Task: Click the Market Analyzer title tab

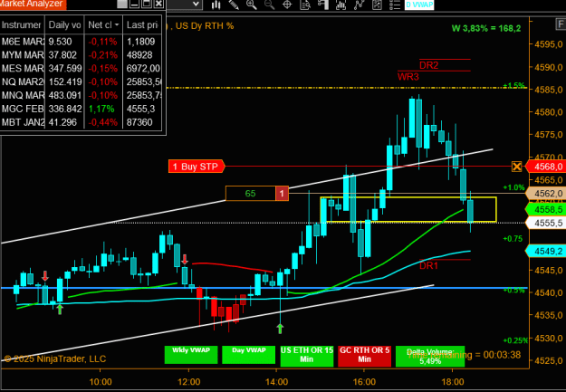Action: (x=33, y=4)
